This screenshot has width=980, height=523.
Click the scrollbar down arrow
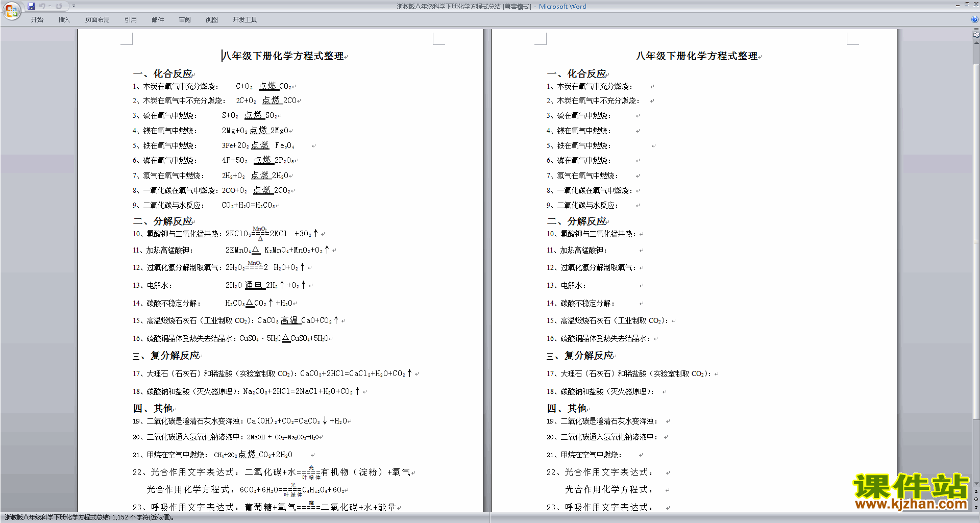(976, 484)
